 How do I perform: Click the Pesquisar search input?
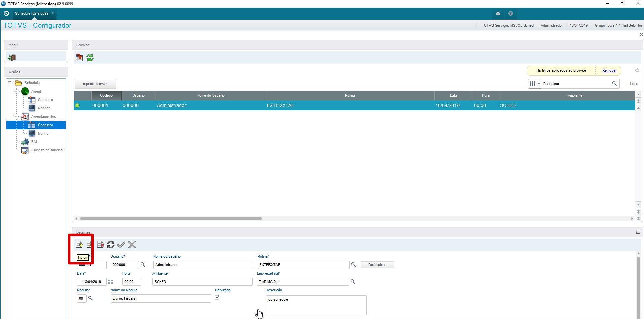pos(576,84)
